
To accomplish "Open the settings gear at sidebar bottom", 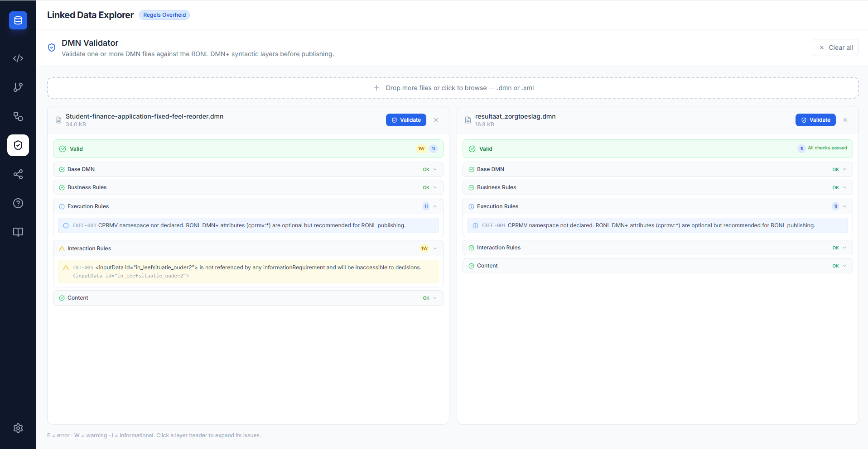I will pyautogui.click(x=18, y=428).
